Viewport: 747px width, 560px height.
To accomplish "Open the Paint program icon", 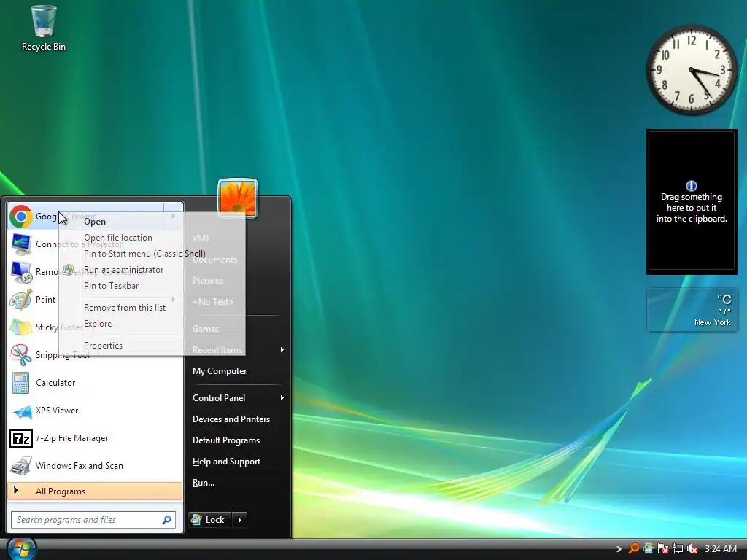I will tap(20, 300).
